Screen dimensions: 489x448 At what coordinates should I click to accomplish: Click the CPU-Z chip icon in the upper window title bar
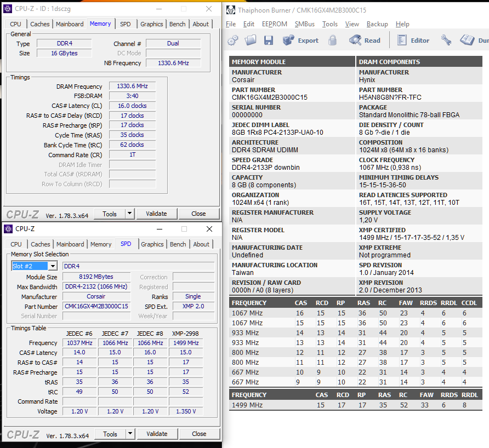pyautogui.click(x=8, y=9)
